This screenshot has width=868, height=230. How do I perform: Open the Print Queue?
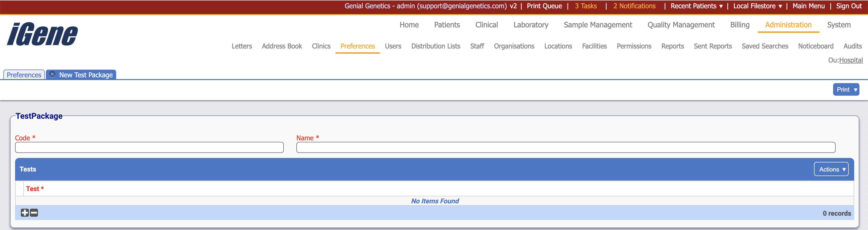(544, 6)
